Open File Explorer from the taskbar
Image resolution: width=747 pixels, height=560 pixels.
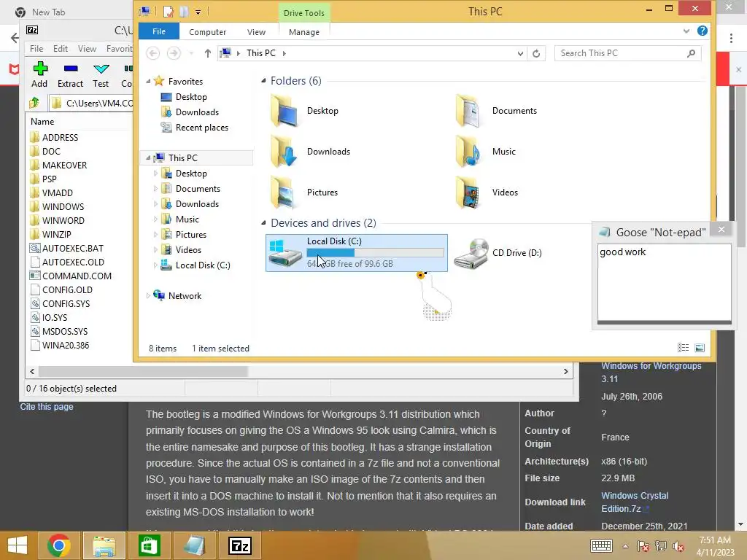104,545
